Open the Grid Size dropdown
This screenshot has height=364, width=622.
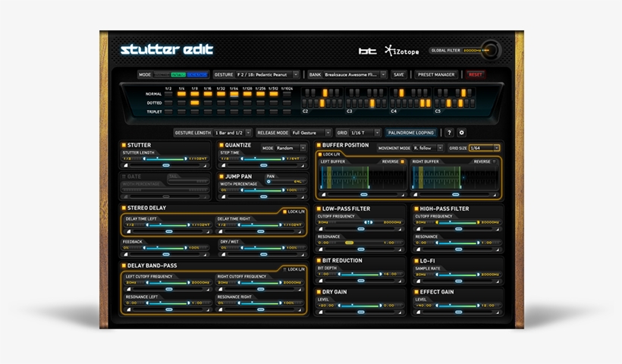pyautogui.click(x=485, y=148)
